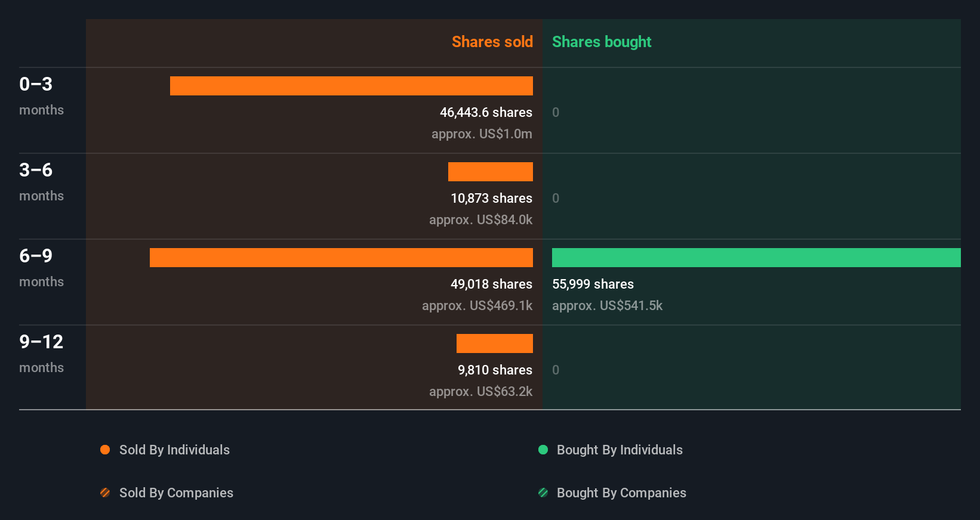This screenshot has width=980, height=520.
Task: Click the bought 0 in 3–6 months row
Action: coord(556,199)
